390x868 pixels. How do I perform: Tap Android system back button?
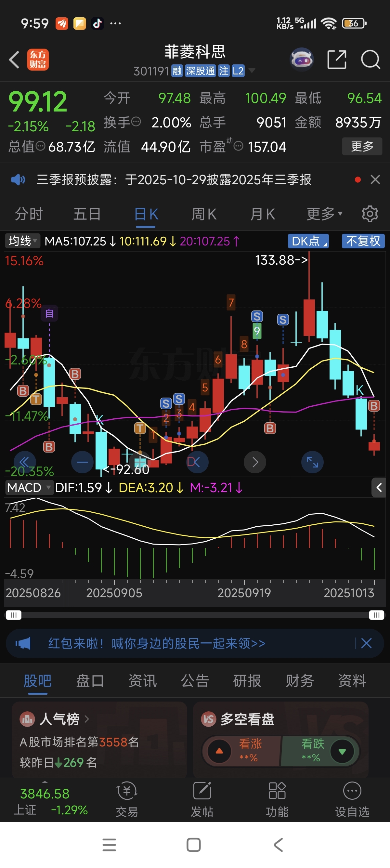tap(278, 845)
